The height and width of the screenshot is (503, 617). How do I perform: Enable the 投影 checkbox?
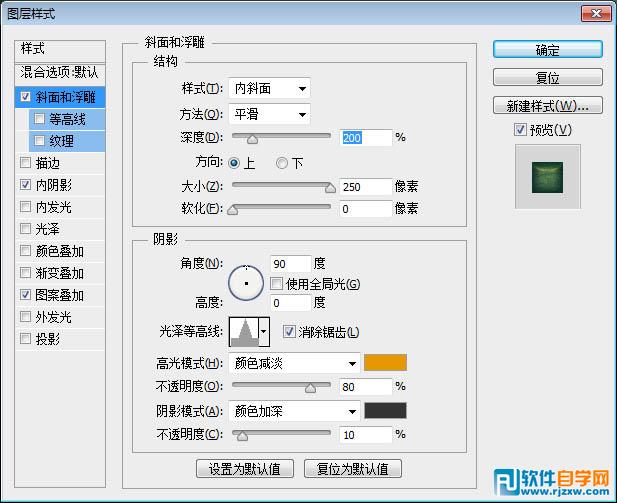tap(25, 338)
